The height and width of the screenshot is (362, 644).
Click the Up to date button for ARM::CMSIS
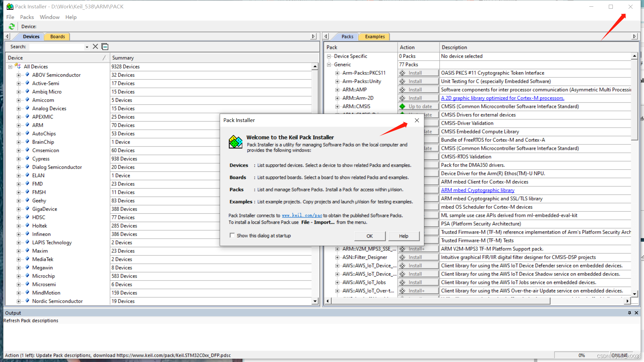419,107
